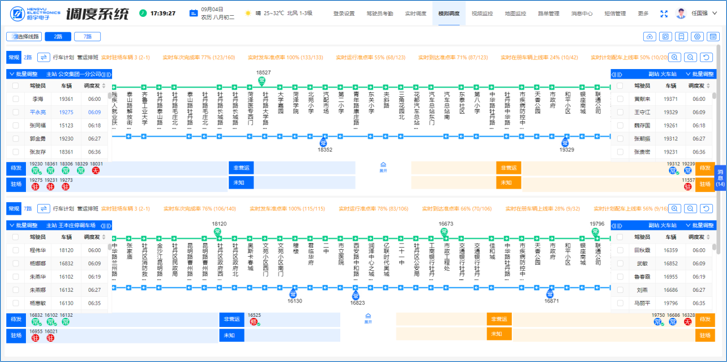Tick checkbox for vehicle 19361 row
The width and height of the screenshot is (728, 363).
tap(15, 99)
